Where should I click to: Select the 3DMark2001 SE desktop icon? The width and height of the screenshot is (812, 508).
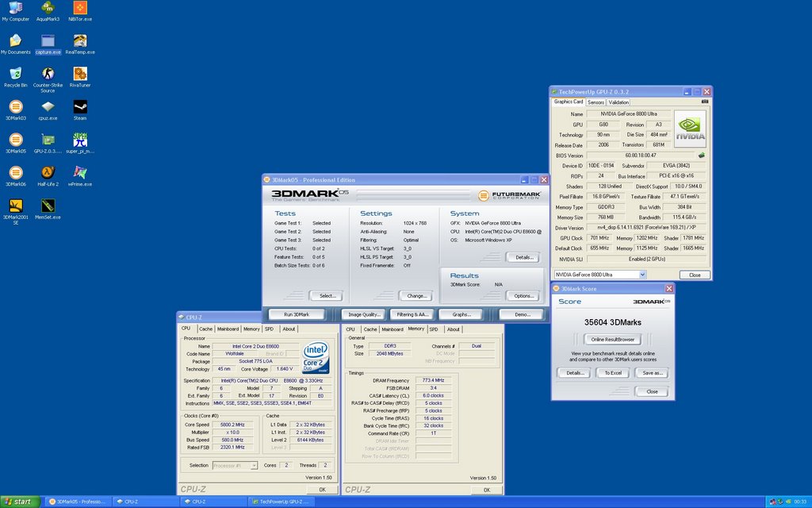pos(16,212)
